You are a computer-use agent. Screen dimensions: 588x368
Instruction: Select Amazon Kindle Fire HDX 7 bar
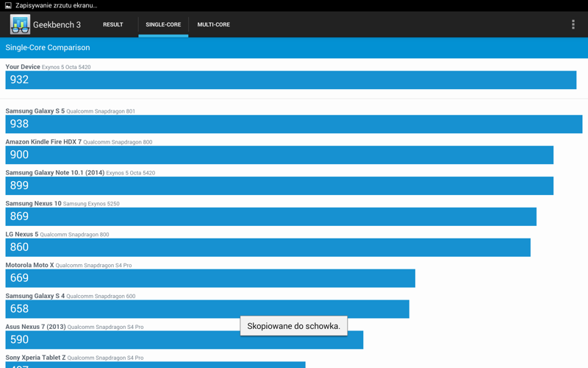tap(279, 155)
